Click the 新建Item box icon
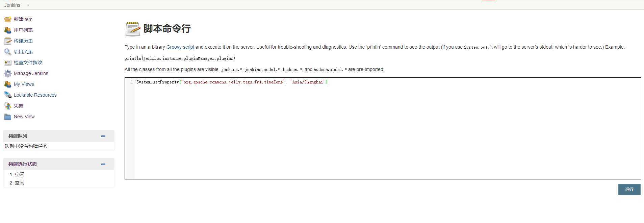 click(x=7, y=19)
